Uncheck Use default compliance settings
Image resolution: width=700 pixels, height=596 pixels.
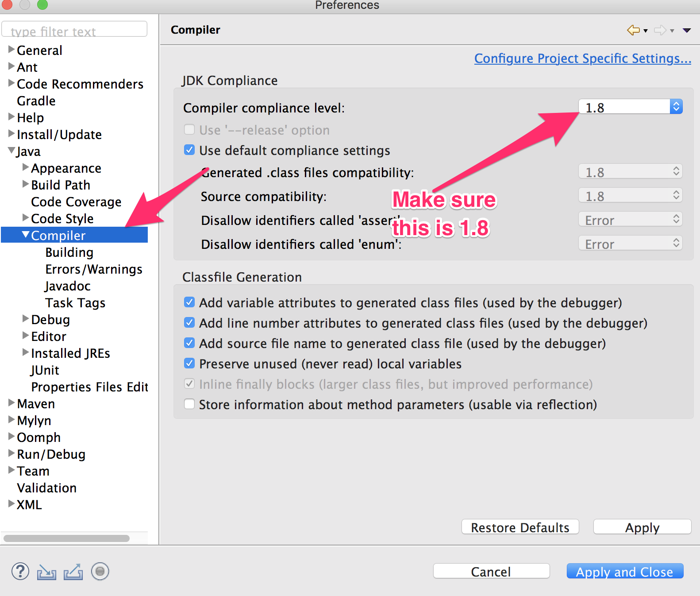pyautogui.click(x=189, y=150)
